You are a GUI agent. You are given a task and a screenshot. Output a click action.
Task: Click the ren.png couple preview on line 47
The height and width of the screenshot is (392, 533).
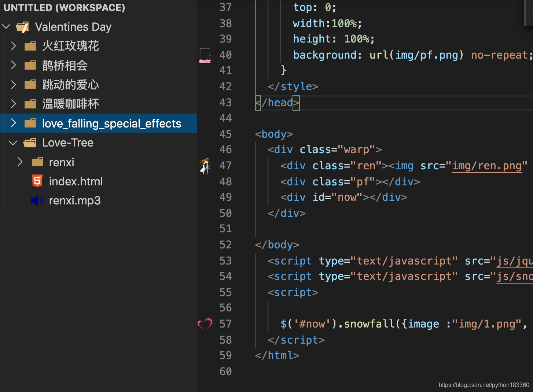coord(205,166)
